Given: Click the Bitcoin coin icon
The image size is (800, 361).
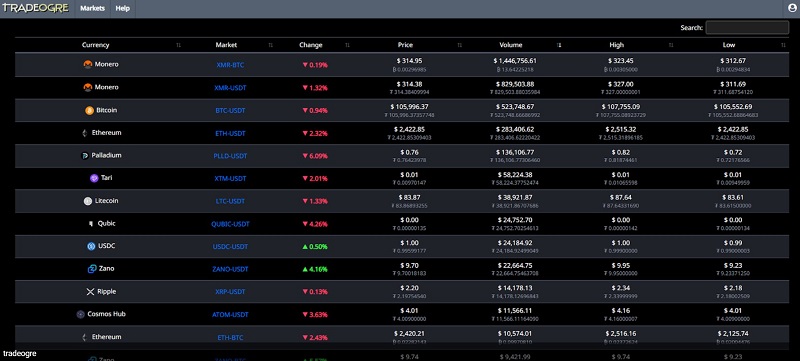Looking at the screenshot, I should coord(89,111).
